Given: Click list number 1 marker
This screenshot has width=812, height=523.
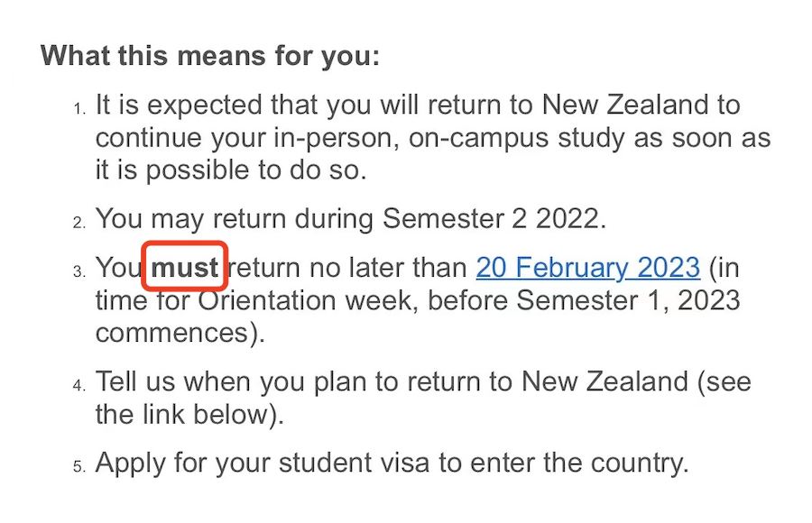Looking at the screenshot, I should 79,109.
